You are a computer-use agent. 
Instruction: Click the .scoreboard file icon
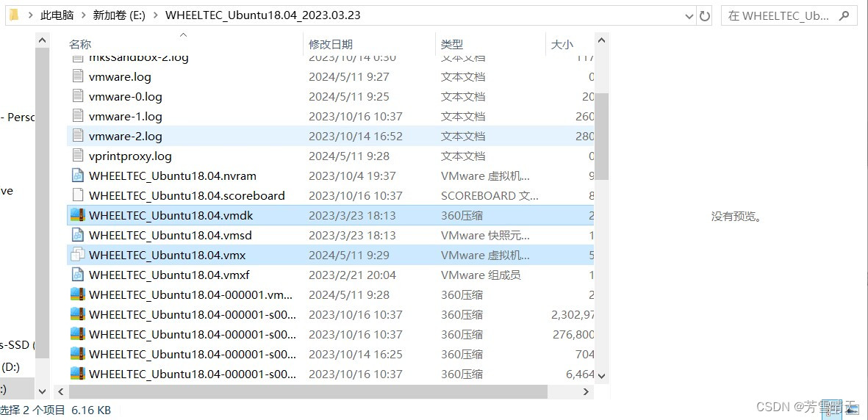coord(78,195)
